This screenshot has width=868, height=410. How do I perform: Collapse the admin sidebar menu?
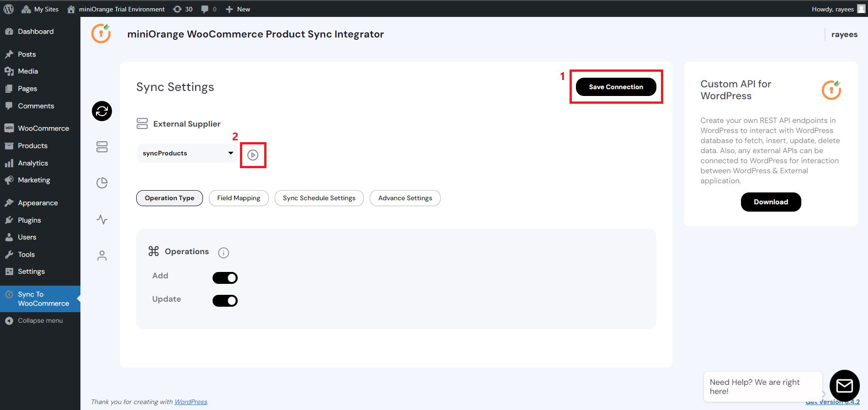click(40, 321)
